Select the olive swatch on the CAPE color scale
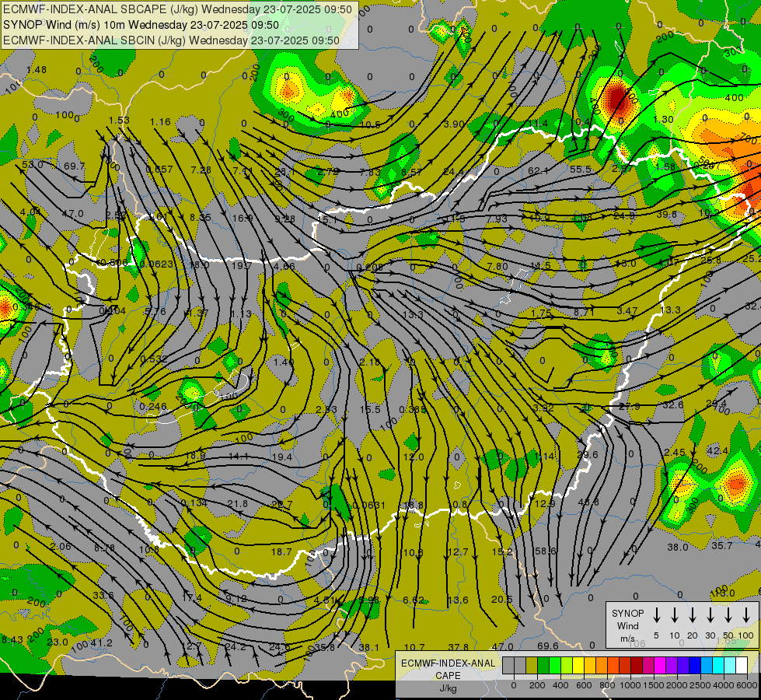761x700 pixels. tap(532, 666)
